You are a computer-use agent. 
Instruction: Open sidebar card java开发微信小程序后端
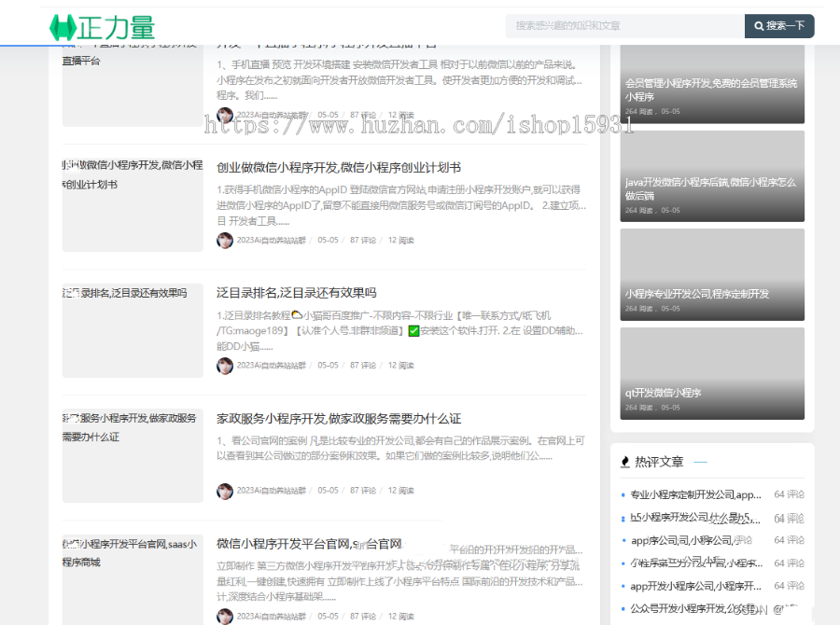(x=712, y=176)
